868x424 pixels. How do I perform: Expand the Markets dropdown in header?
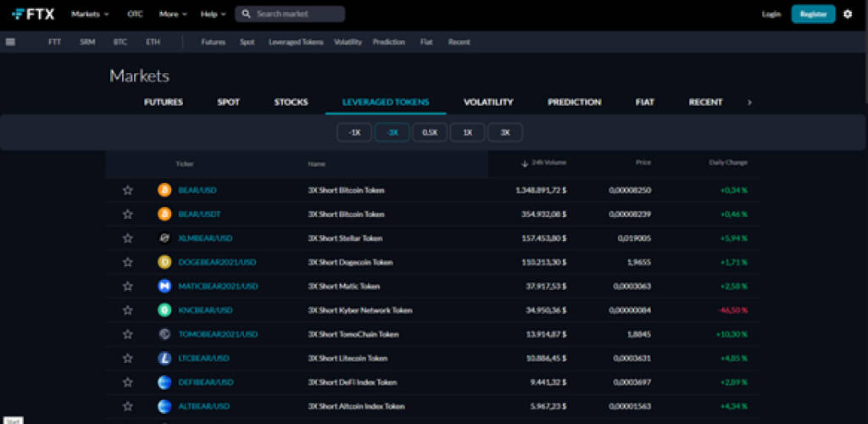(90, 14)
